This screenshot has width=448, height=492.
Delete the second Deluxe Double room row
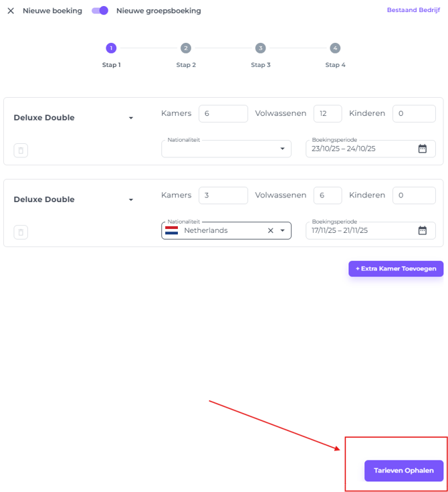[21, 232]
